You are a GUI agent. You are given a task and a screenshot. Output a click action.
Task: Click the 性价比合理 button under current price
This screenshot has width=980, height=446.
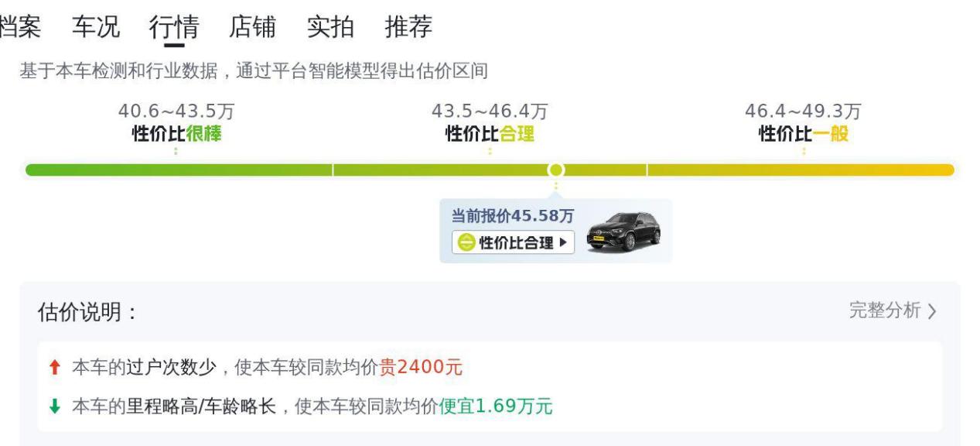[x=514, y=242]
